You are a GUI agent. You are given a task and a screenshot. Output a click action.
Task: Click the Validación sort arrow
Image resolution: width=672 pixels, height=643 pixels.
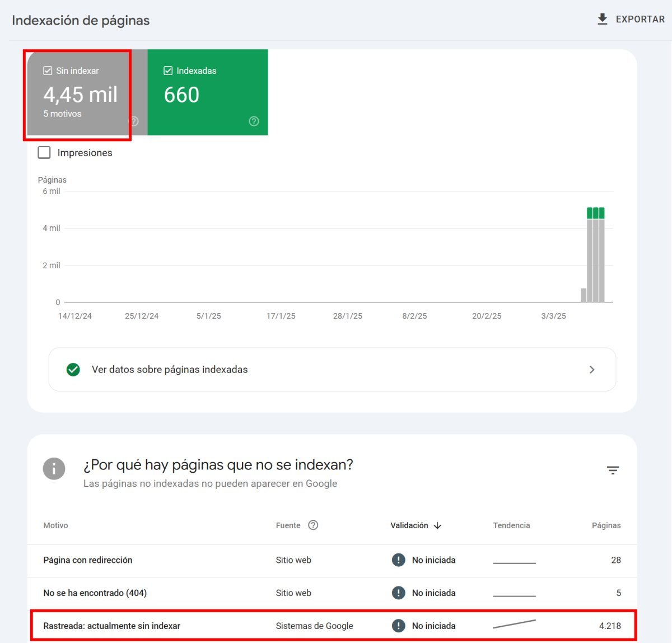pos(437,525)
